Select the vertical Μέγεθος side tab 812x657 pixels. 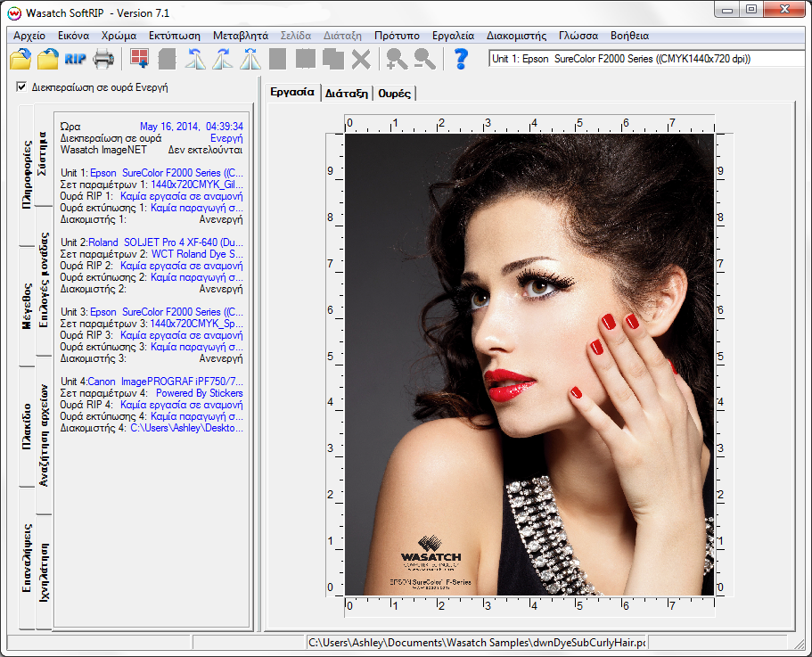[27, 307]
